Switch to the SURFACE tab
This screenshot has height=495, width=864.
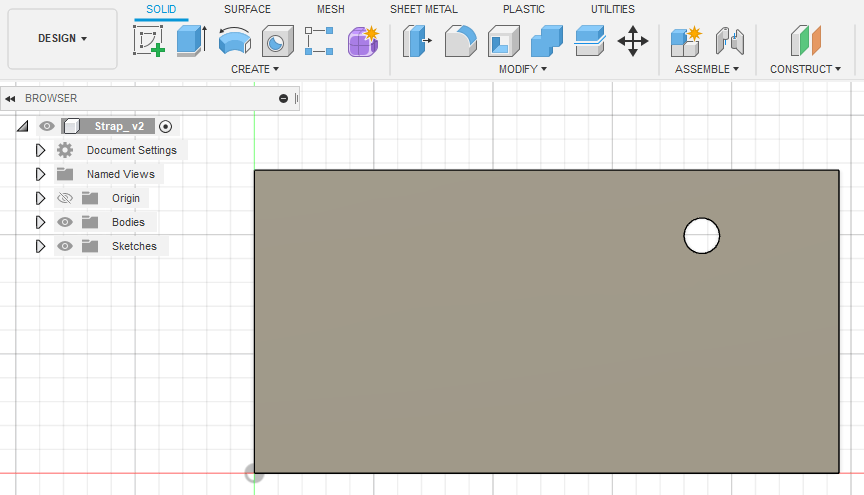(x=247, y=9)
